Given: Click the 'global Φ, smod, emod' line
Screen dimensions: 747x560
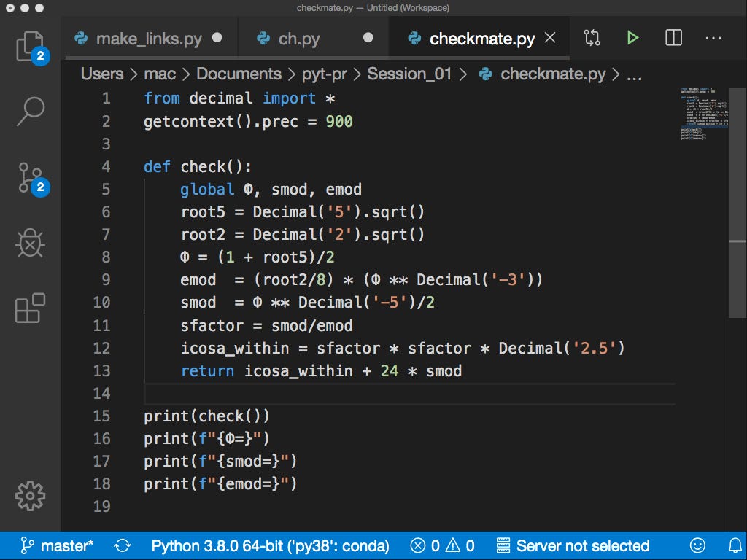Looking at the screenshot, I should [271, 190].
